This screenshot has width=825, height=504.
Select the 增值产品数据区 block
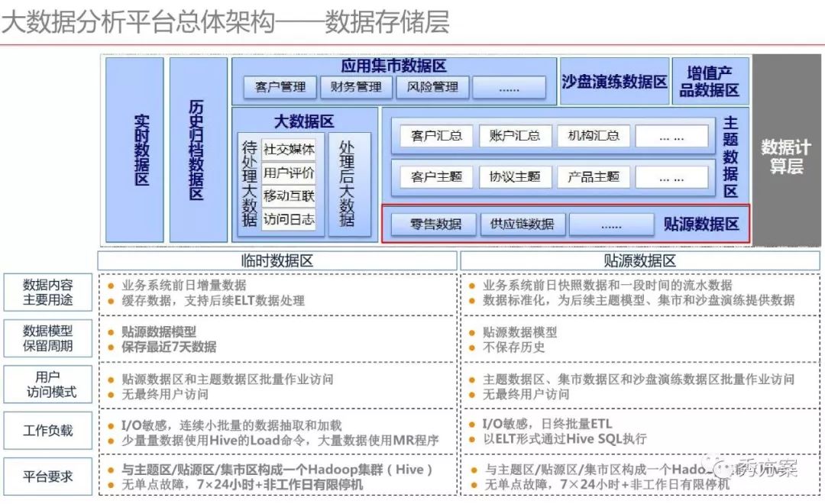click(710, 81)
